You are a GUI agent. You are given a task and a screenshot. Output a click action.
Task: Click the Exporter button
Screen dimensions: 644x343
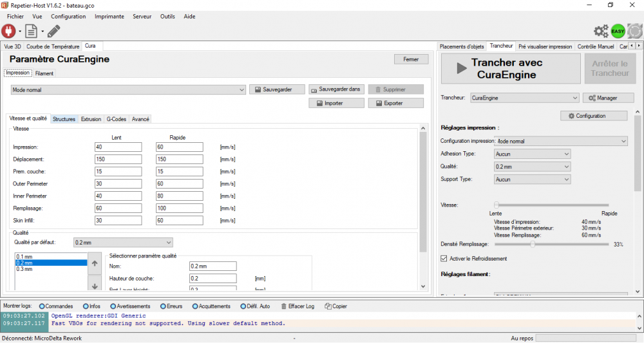396,104
